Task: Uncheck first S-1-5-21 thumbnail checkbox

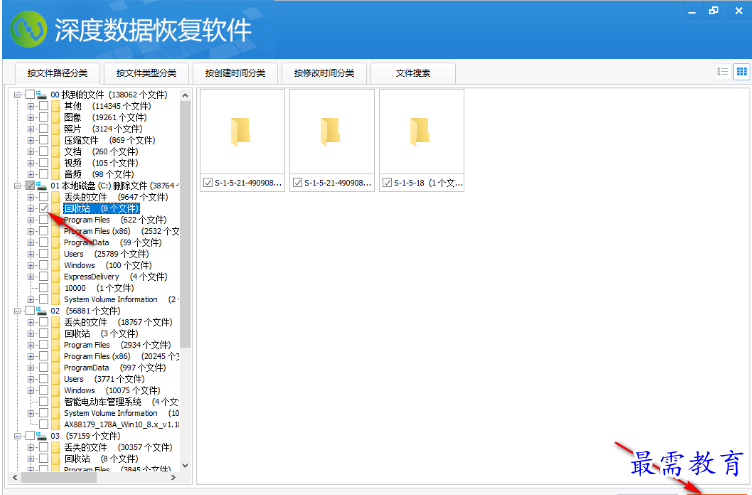Action: click(208, 183)
